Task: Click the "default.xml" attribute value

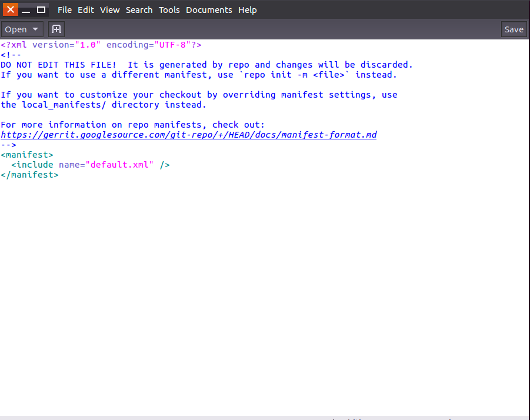Action: pos(119,165)
